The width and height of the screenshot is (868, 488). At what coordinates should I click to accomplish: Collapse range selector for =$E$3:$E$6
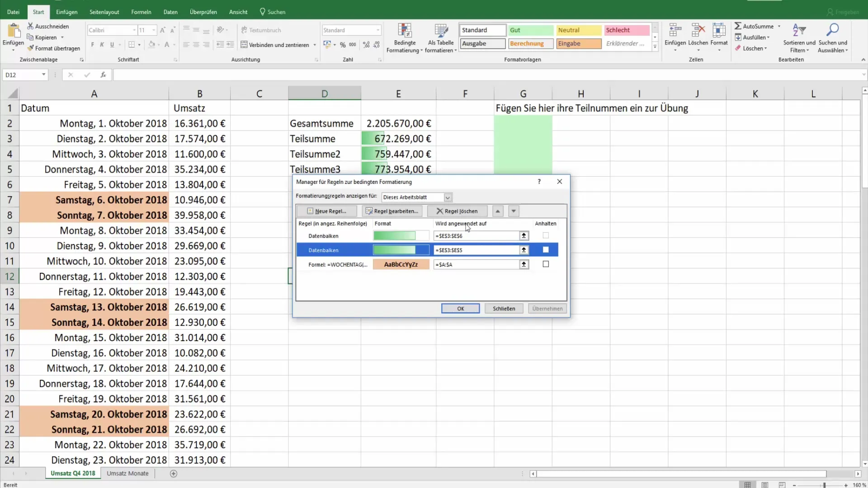coord(524,235)
